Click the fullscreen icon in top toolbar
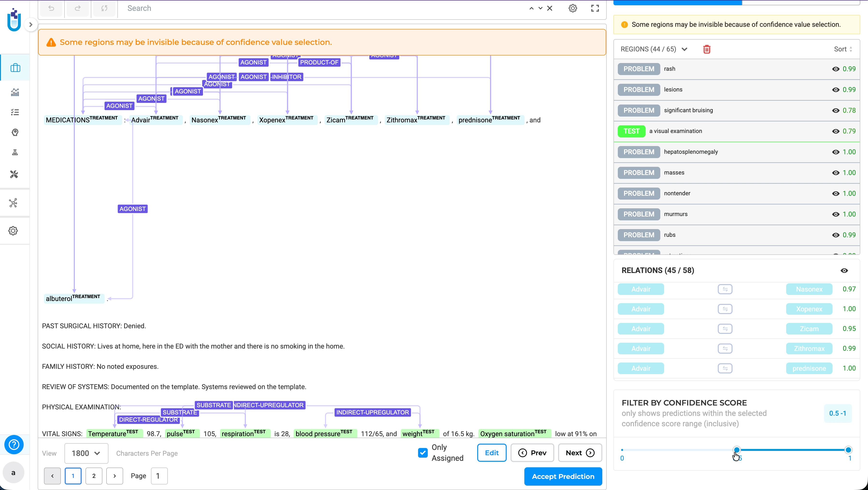Image resolution: width=868 pixels, height=490 pixels. point(595,8)
